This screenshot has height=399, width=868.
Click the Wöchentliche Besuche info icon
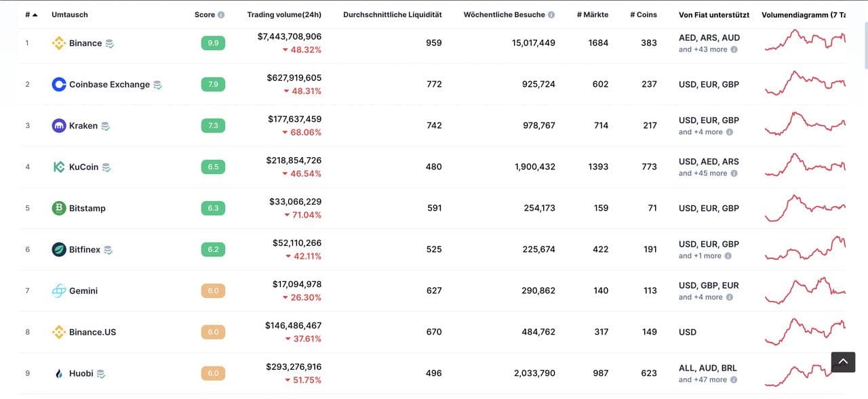pyautogui.click(x=551, y=15)
